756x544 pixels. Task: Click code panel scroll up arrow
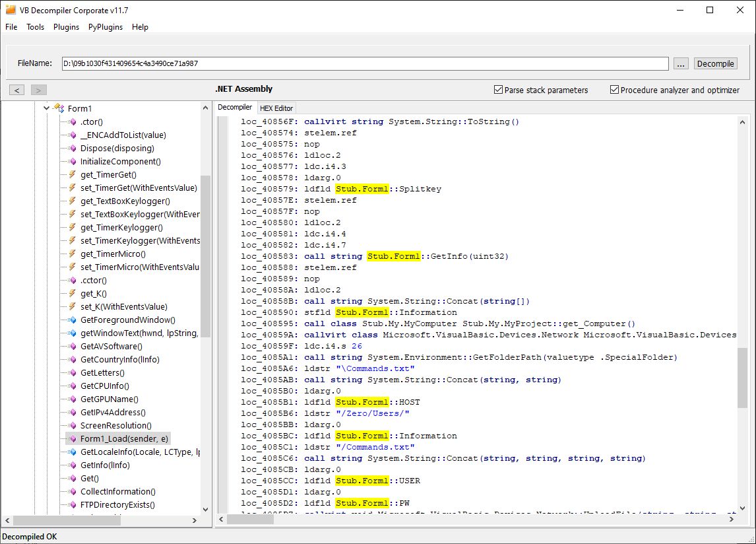click(x=742, y=122)
